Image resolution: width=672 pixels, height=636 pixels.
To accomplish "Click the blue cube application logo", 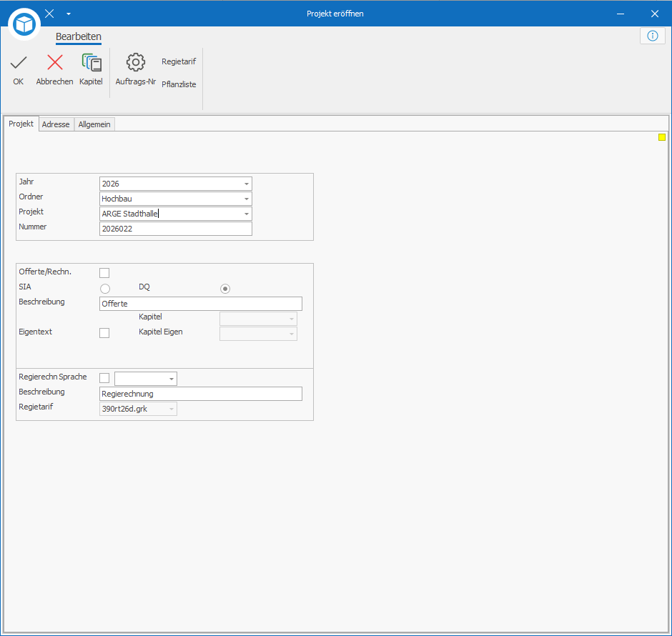I will pyautogui.click(x=24, y=24).
